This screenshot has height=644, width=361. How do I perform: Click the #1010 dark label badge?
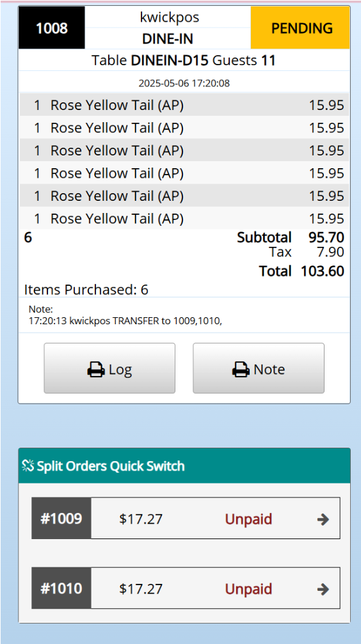[x=61, y=588]
